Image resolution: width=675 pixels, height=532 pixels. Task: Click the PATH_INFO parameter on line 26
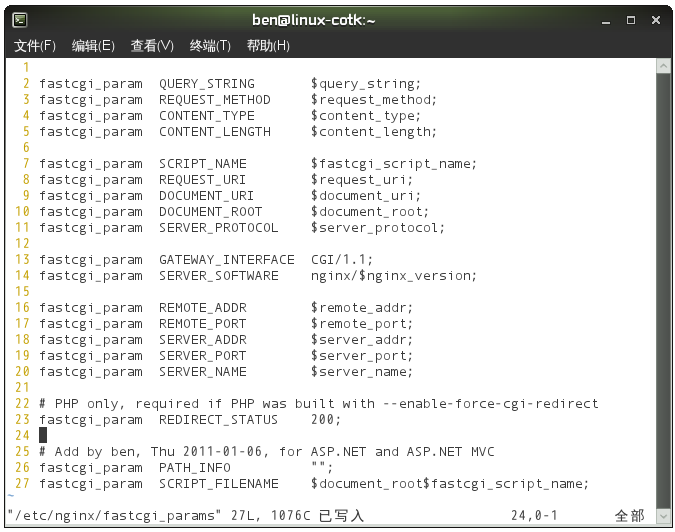[194, 468]
